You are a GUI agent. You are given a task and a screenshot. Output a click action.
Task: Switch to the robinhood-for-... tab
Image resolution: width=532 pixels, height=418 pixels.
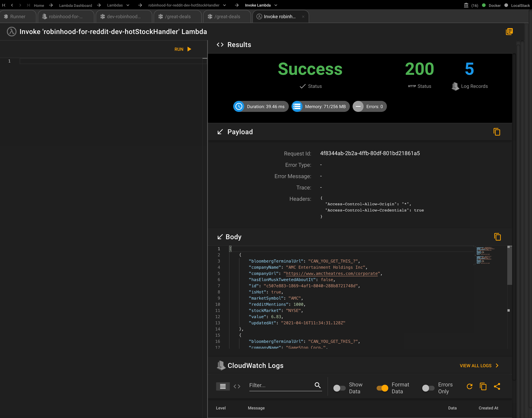pyautogui.click(x=66, y=16)
